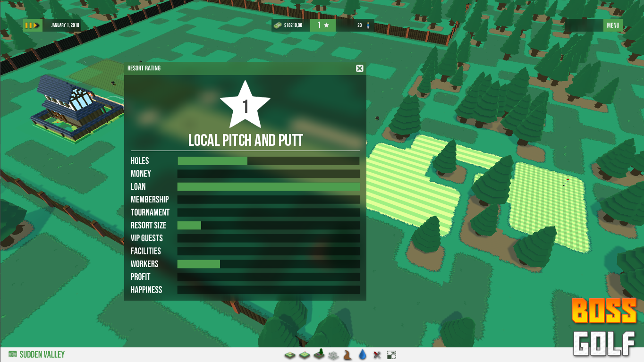This screenshot has height=362, width=644.
Task: Click the Money rating label
Action: tap(141, 174)
